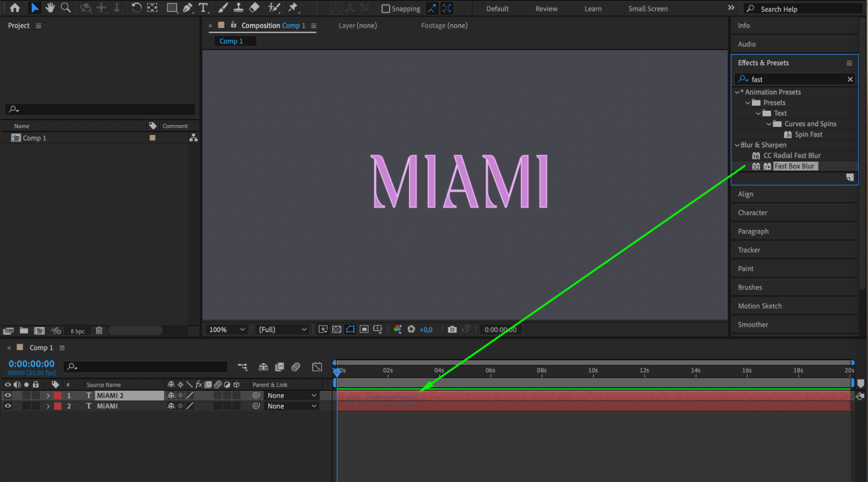Switch to the Review workspace
This screenshot has width=868, height=482.
[546, 9]
